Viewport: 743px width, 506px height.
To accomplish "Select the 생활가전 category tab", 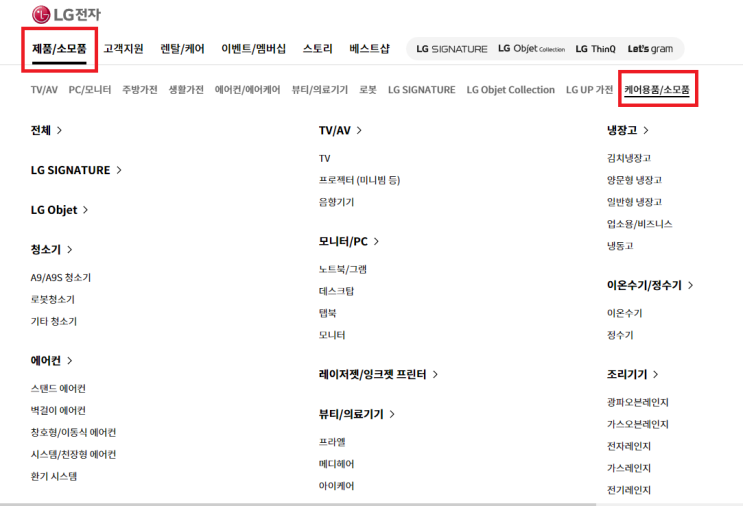I will 186,90.
